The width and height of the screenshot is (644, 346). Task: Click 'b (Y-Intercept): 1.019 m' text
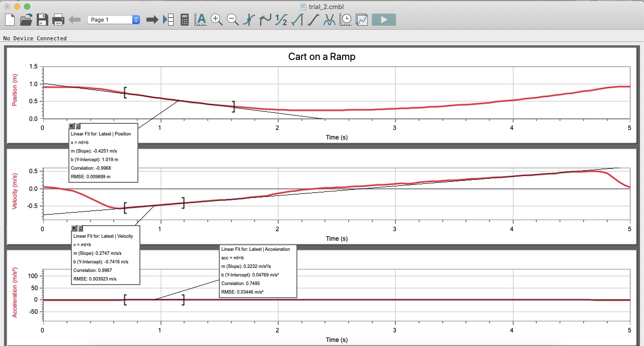click(x=95, y=160)
